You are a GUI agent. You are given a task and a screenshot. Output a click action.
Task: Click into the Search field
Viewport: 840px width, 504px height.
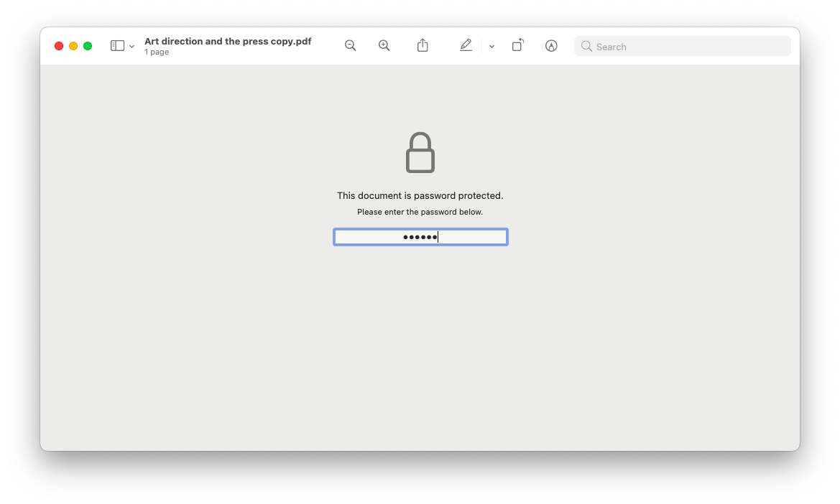(x=683, y=47)
